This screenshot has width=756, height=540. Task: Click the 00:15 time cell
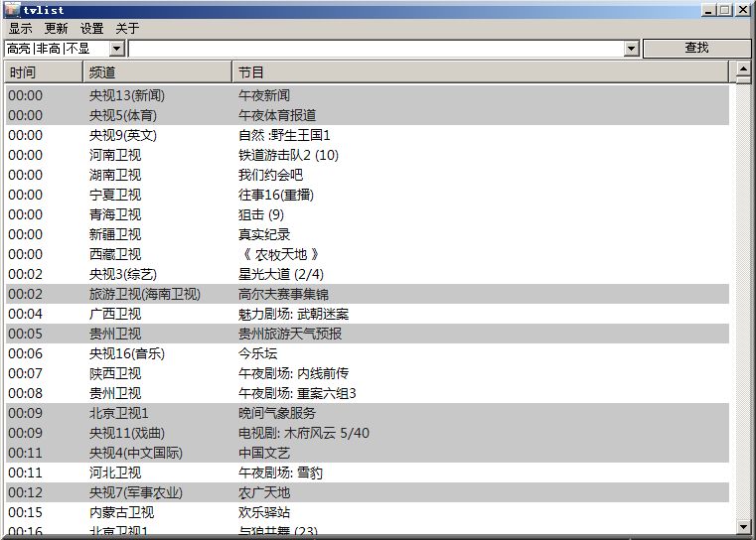[25, 512]
